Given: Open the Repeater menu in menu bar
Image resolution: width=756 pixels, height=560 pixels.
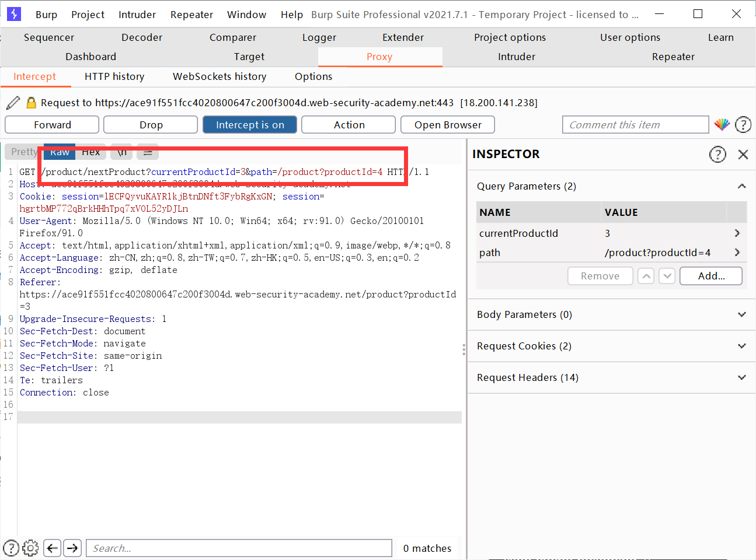Looking at the screenshot, I should [191, 15].
